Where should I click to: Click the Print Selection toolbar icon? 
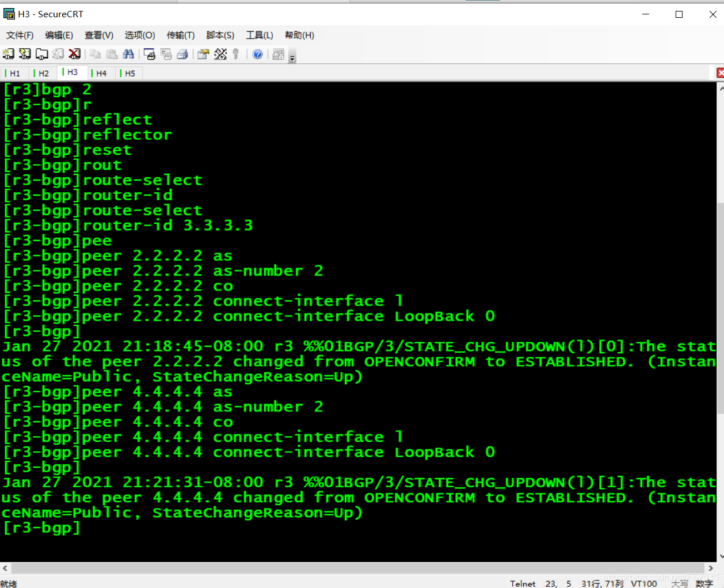click(166, 54)
